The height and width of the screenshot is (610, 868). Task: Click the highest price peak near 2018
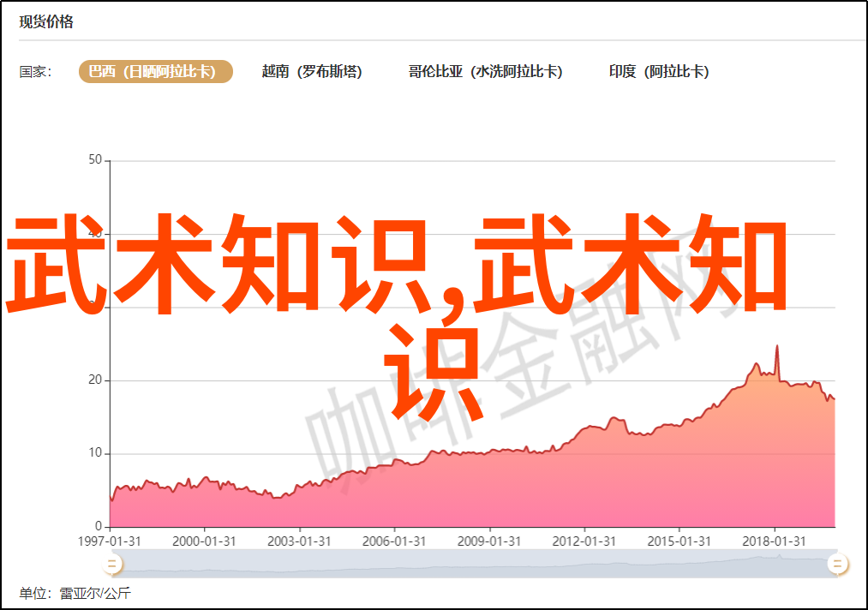(777, 346)
